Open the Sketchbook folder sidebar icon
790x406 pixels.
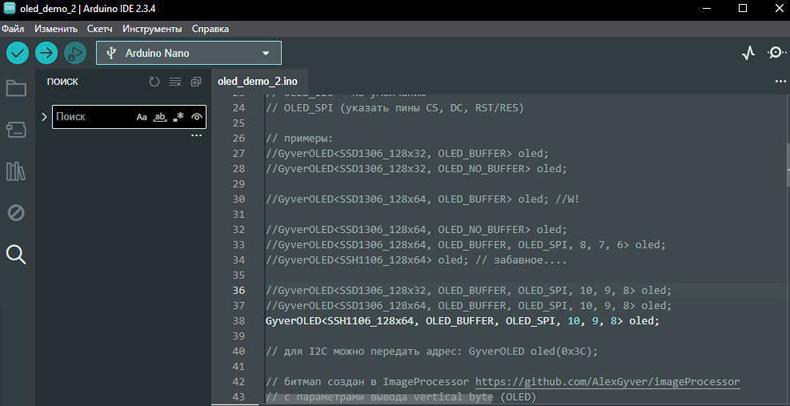point(16,88)
